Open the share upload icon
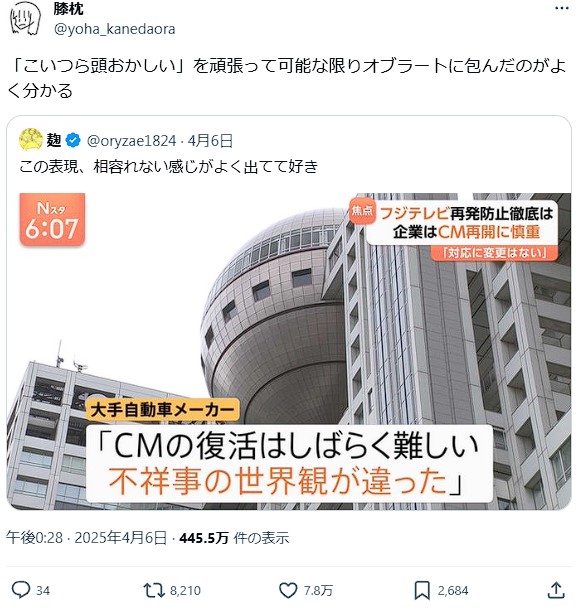Viewport: 580px width, 610px height. [x=556, y=590]
